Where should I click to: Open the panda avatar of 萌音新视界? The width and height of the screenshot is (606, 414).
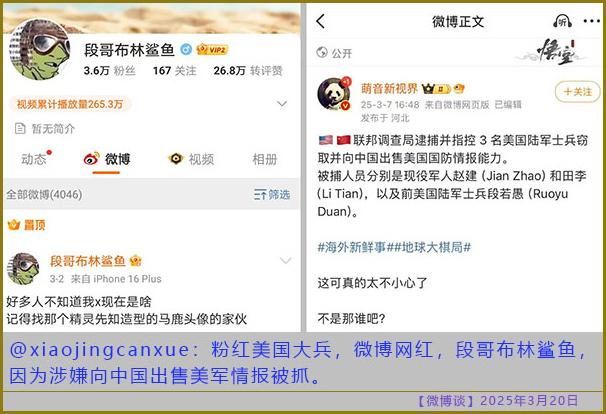click(334, 94)
